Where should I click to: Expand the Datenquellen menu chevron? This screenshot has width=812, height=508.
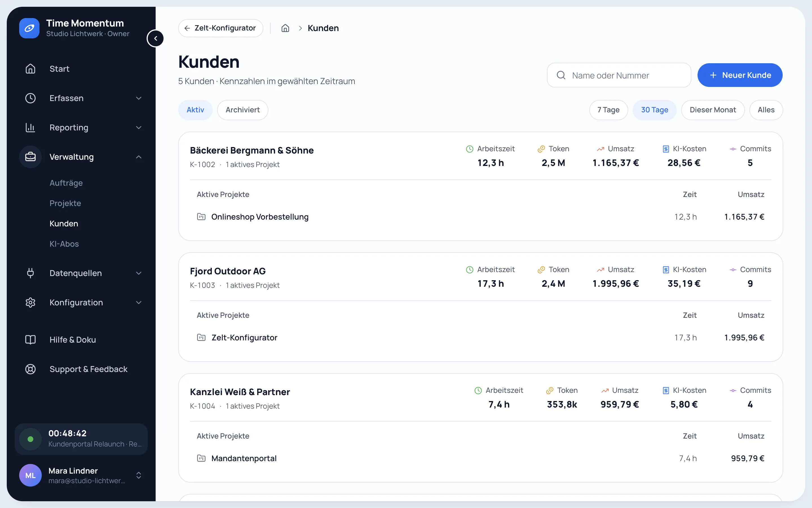pyautogui.click(x=139, y=273)
